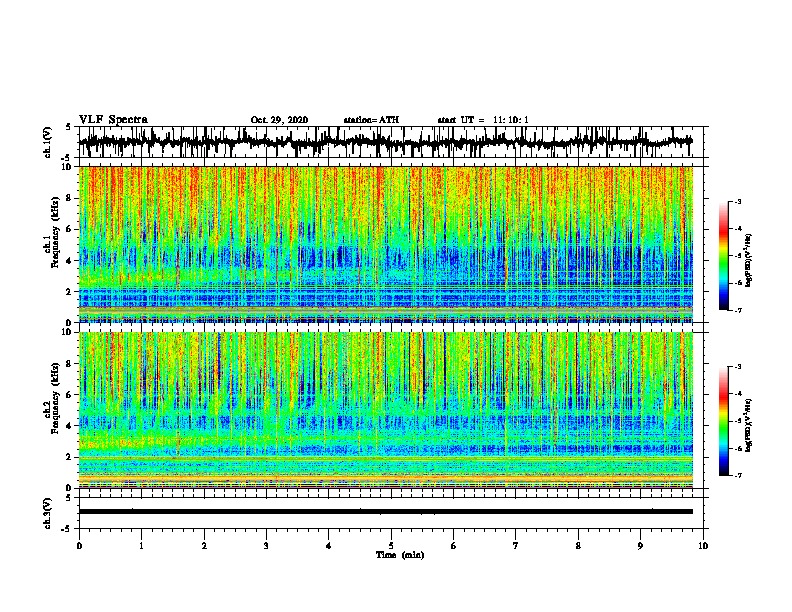Screen dimensions: 792x612
Task: Click inside the ch.1 spectrogram plot
Action: [x=386, y=244]
